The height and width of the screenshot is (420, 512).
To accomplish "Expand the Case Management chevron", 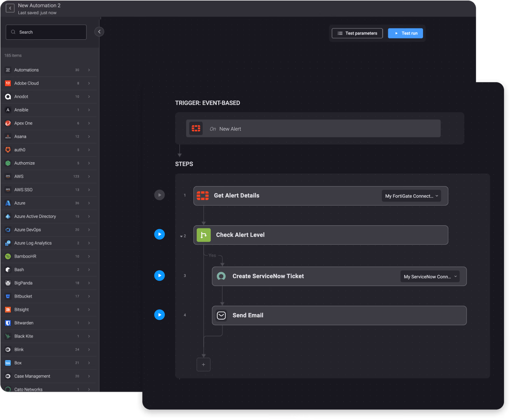I will pyautogui.click(x=89, y=376).
